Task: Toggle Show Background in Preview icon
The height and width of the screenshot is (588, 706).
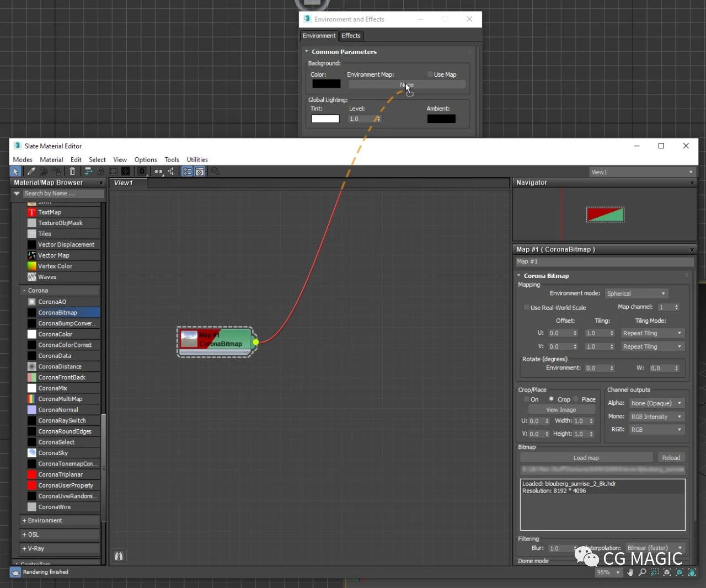Action: click(125, 172)
